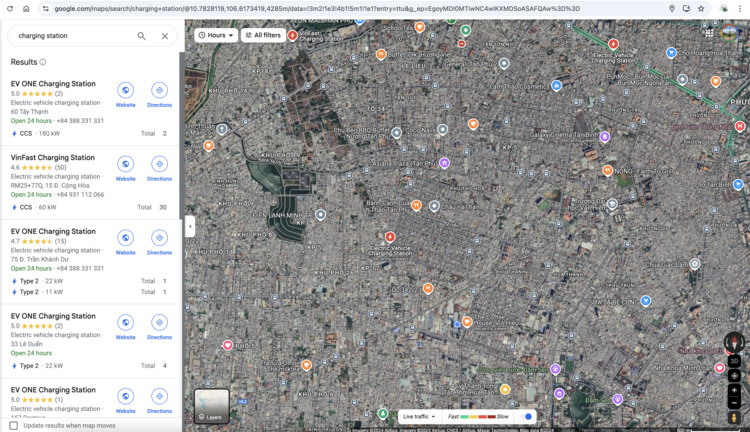This screenshot has height=432, width=750.
Task: Click phone number +84 931 112 066
Action: click(80, 195)
